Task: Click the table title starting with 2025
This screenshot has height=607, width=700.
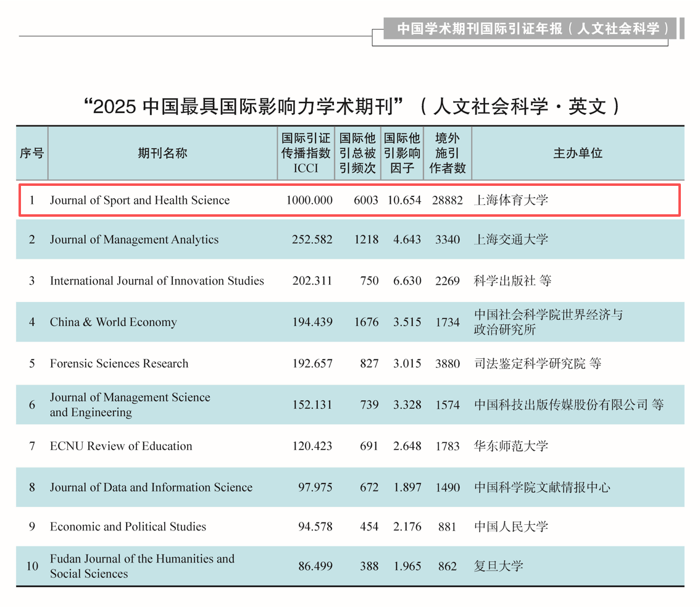Action: point(351,106)
